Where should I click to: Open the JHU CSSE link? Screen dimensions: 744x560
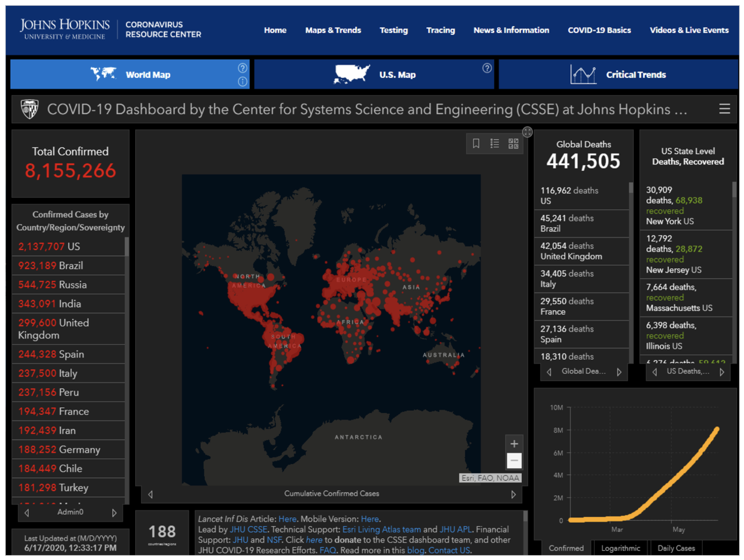(248, 530)
